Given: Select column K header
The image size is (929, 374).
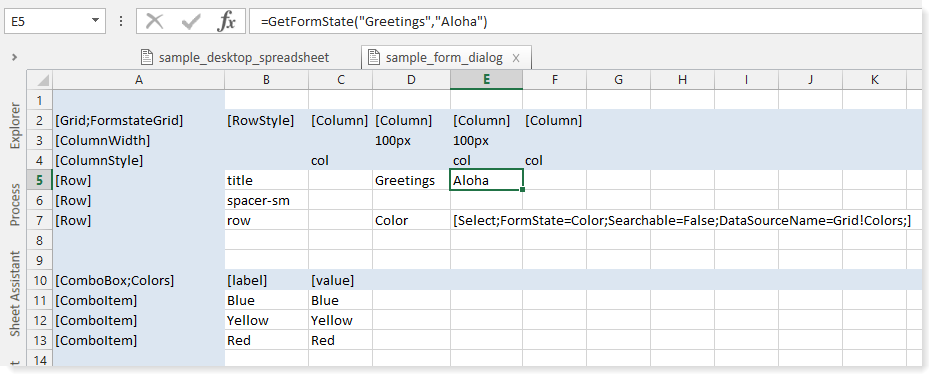Looking at the screenshot, I should tap(874, 79).
